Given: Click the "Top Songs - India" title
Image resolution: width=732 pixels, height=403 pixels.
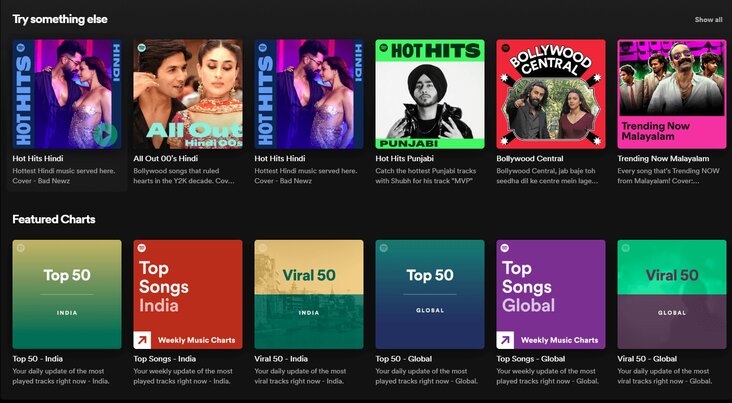Looking at the screenshot, I should tap(164, 359).
